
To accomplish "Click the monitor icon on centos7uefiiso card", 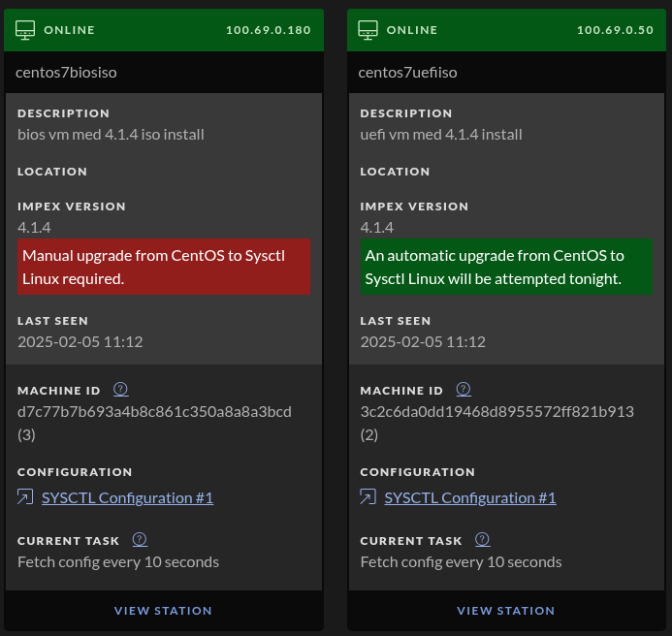I will (x=368, y=30).
